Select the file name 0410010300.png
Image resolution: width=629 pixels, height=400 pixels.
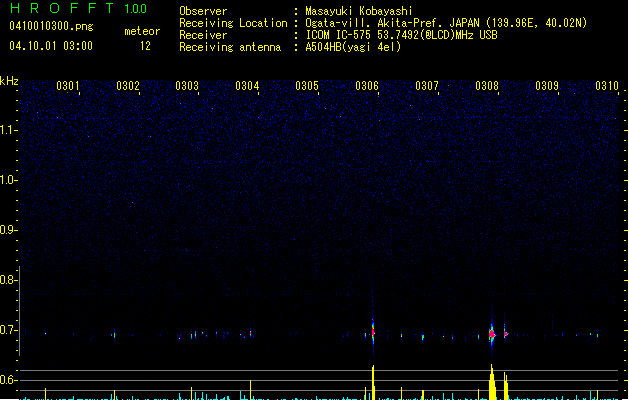pyautogui.click(x=51, y=26)
